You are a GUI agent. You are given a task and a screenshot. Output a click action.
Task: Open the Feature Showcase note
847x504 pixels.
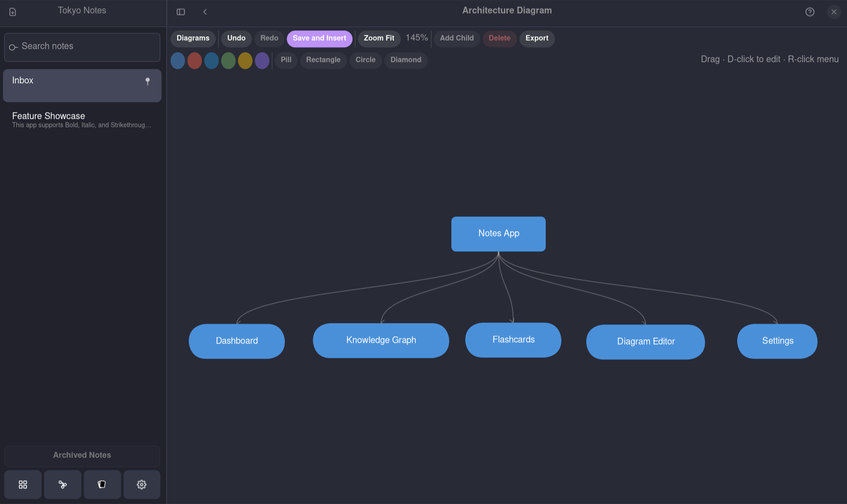[82, 120]
